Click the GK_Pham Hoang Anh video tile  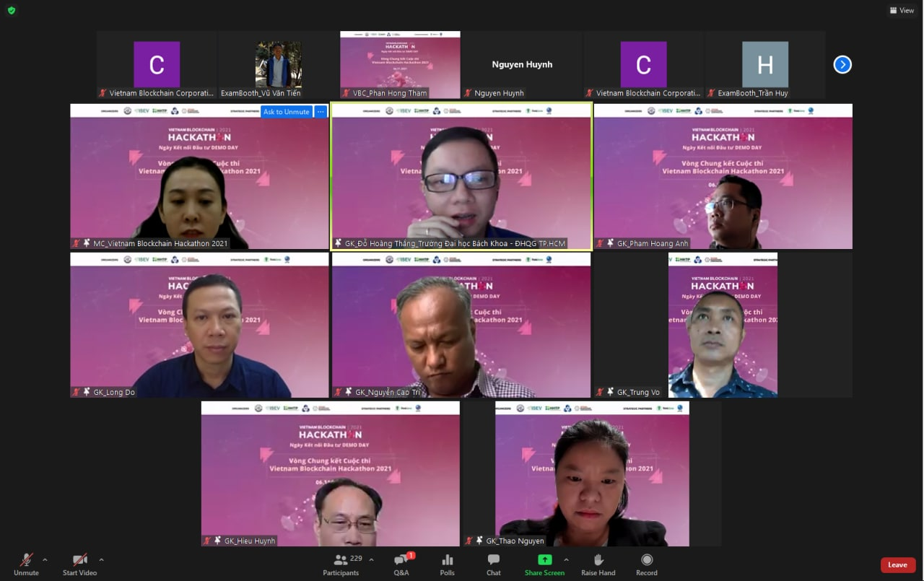tap(723, 176)
